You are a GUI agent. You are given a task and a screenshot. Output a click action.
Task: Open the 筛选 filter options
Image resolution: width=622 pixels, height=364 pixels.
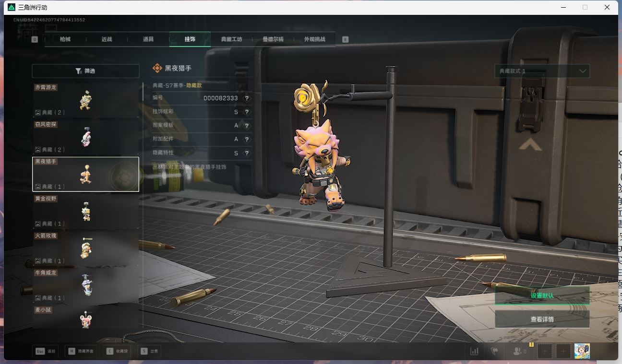pyautogui.click(x=85, y=71)
